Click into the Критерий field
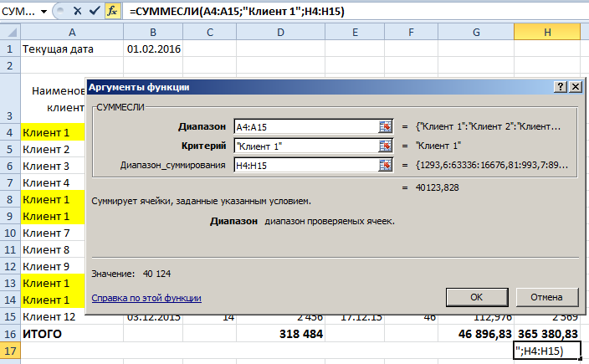Screen dimensions: 589x364 tap(306, 146)
